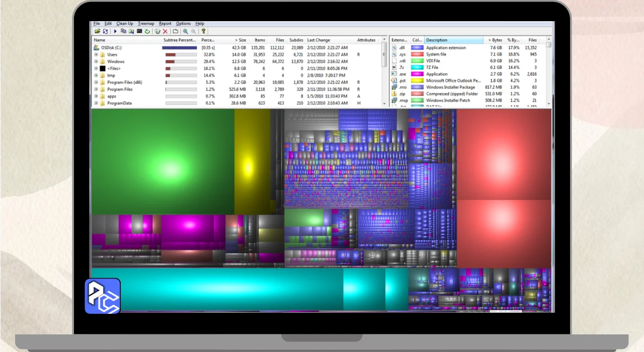Sort by the Subtree Percentage column header
Viewport: 644px width, 352px height.
coord(180,40)
